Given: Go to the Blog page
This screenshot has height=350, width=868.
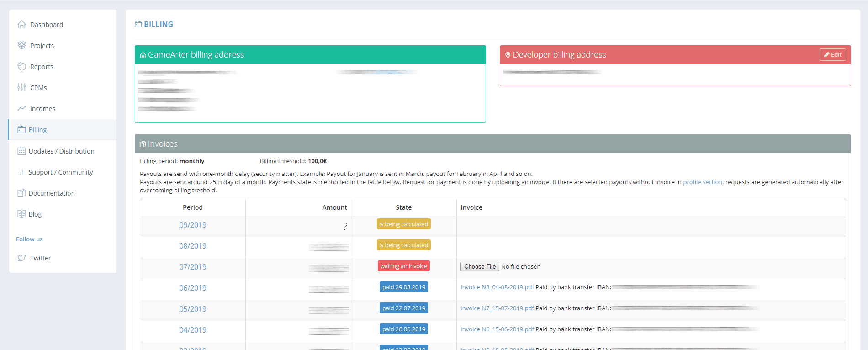Looking at the screenshot, I should (x=63, y=214).
